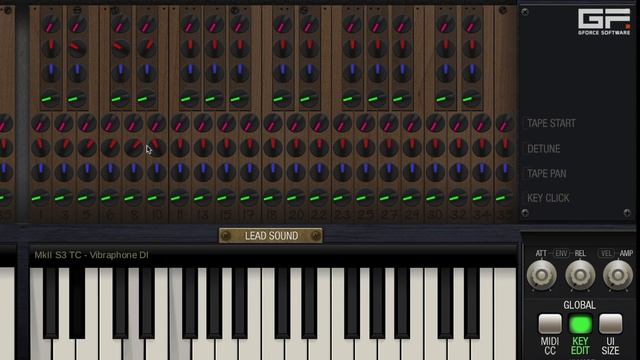Click the GForce Software logo
Viewport: 640px width, 360px height.
(x=604, y=22)
